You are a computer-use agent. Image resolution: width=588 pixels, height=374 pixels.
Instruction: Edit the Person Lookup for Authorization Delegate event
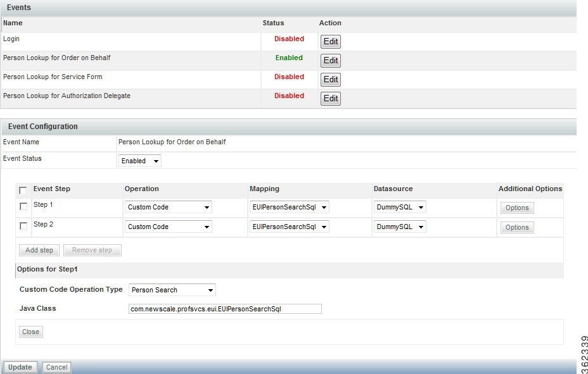pyautogui.click(x=330, y=98)
